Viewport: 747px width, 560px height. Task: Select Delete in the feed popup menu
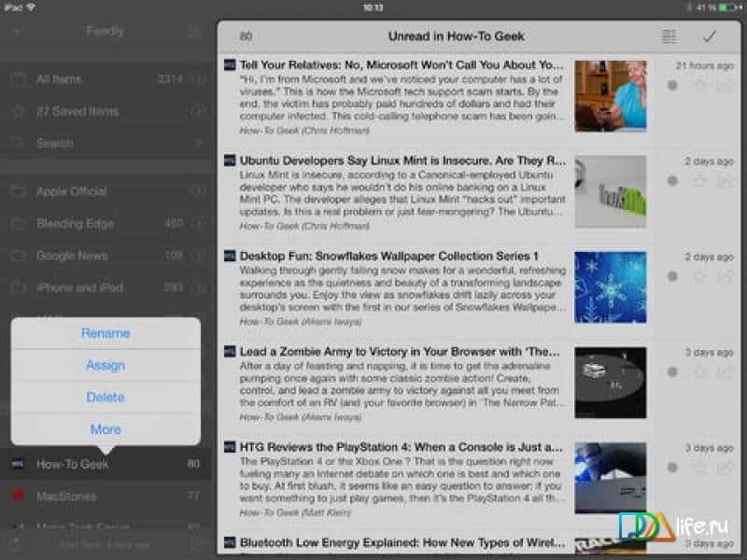(106, 397)
